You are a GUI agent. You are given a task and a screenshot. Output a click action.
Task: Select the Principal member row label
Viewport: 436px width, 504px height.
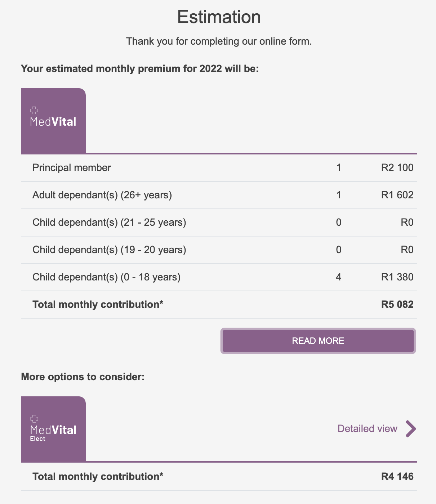point(72,168)
